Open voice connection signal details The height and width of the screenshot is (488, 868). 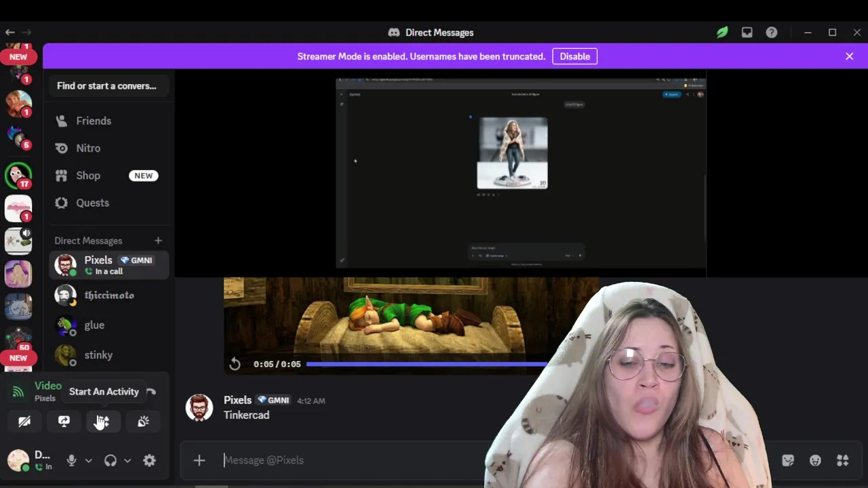(18, 391)
